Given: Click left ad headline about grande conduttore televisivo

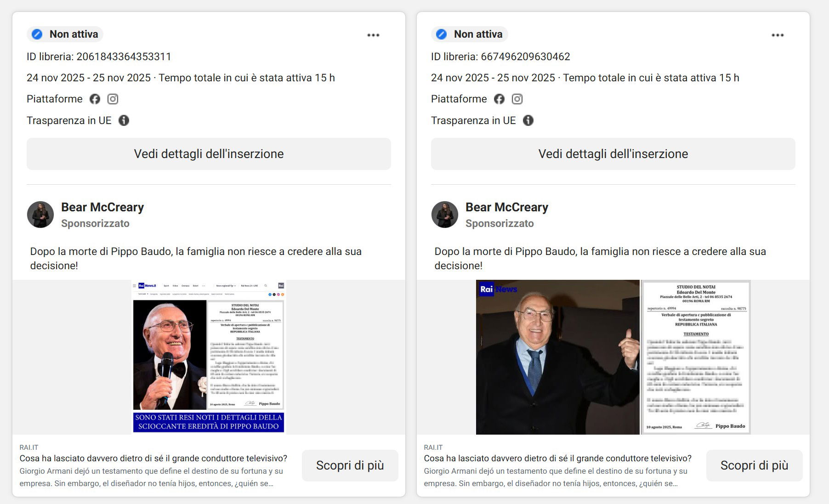Looking at the screenshot, I should point(153,458).
